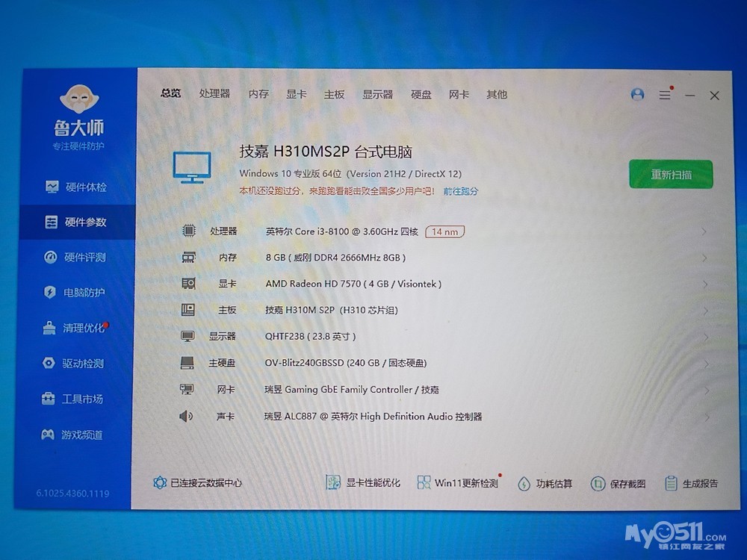747x560 pixels.
Task: Expand the 主硬盘 row details arrow
Action: pos(704,364)
